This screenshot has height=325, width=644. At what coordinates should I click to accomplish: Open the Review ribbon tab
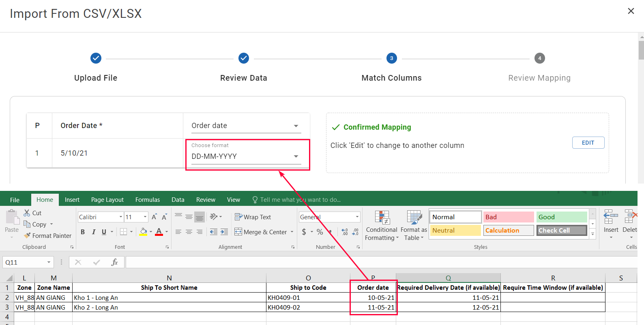(206, 200)
